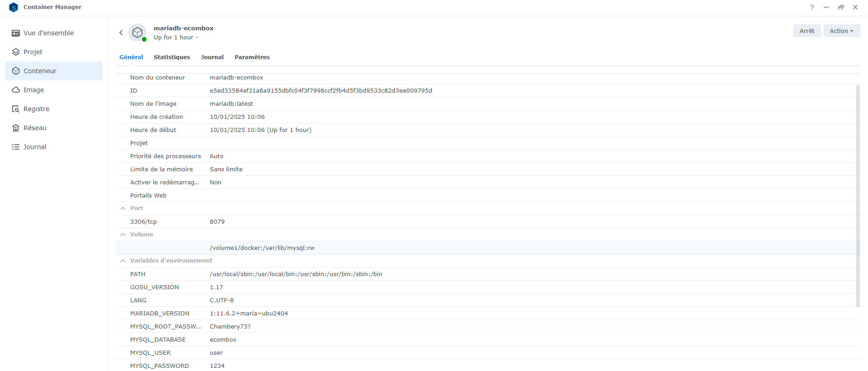Click the Registre search icon

point(16,109)
